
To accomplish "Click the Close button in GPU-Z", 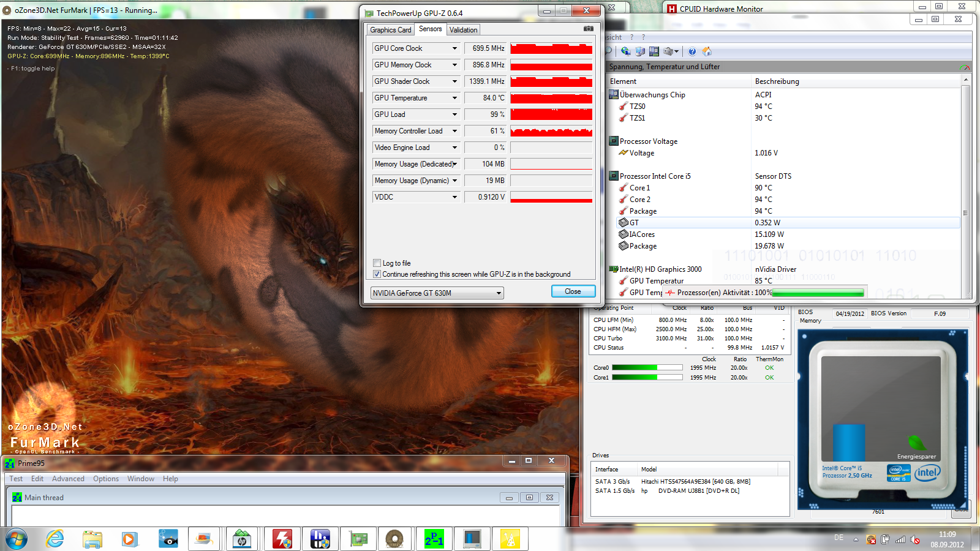I will pos(573,291).
